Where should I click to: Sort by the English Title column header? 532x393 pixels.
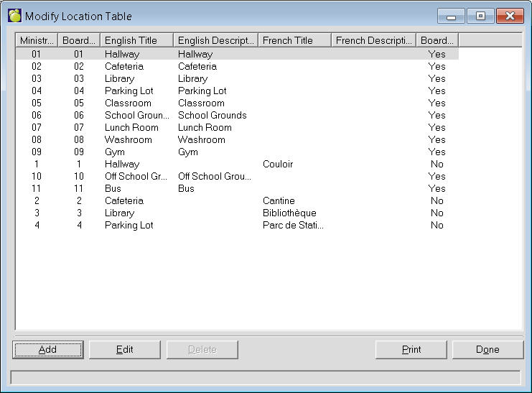coord(136,40)
